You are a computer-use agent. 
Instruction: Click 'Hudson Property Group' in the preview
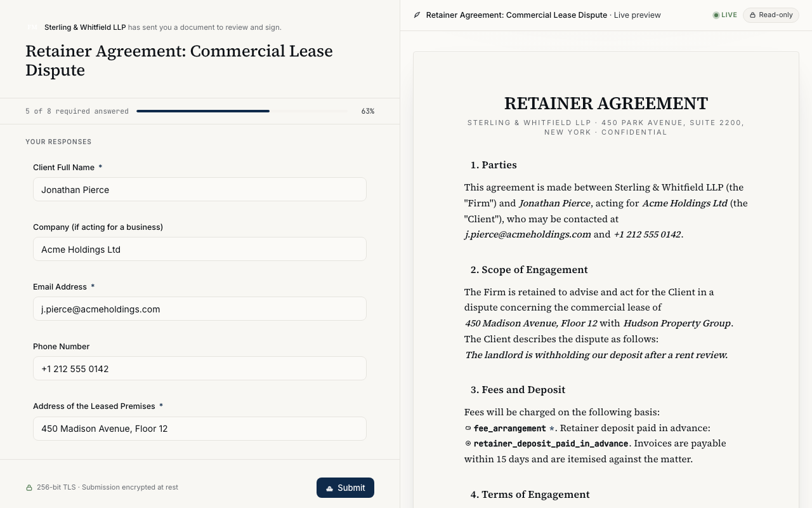[677, 323]
